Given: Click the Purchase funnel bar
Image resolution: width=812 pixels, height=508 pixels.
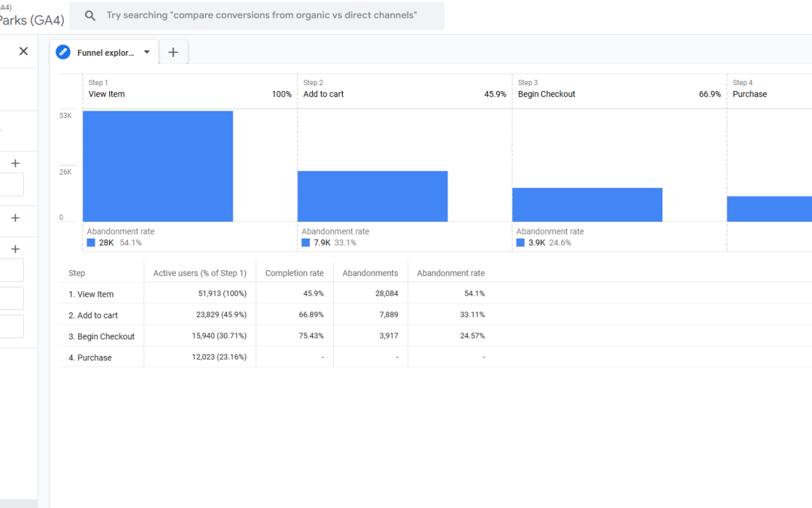Looking at the screenshot, I should pos(770,209).
